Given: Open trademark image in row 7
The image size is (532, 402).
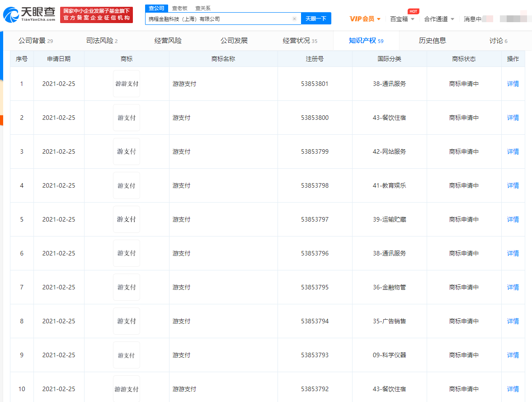Looking at the screenshot, I should point(127,287).
